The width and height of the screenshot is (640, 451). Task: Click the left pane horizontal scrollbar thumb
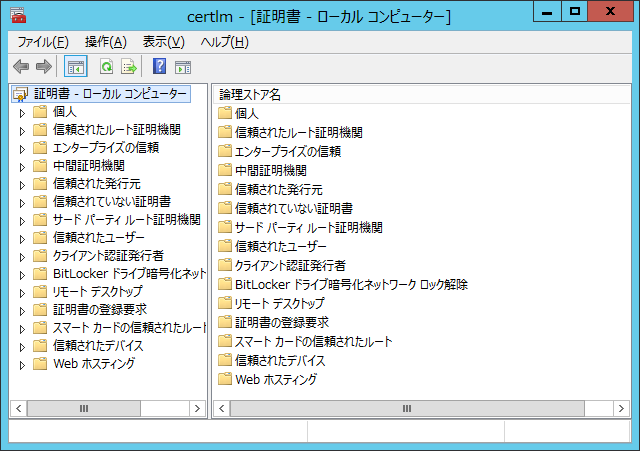[x=84, y=408]
